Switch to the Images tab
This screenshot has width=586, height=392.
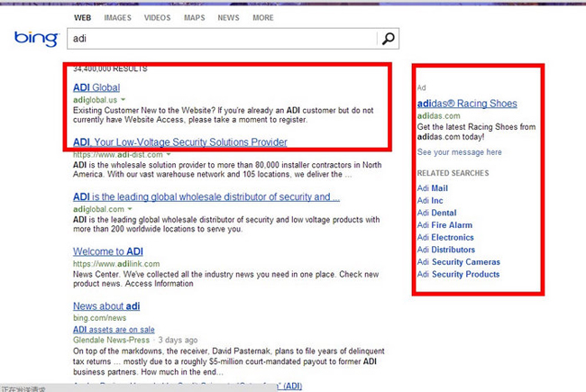click(117, 17)
